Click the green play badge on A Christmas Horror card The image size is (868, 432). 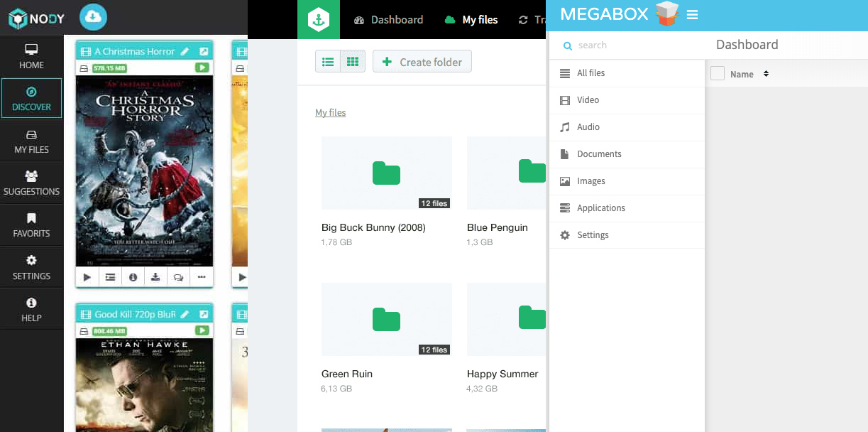202,67
